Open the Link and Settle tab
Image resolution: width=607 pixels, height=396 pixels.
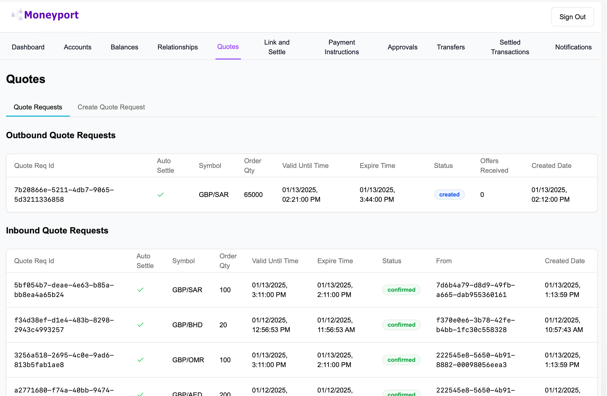click(277, 47)
